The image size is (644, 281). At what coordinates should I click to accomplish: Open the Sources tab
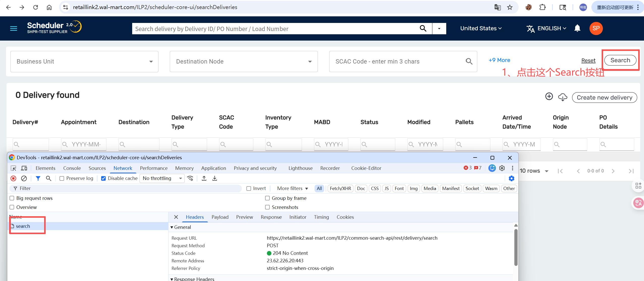point(97,168)
